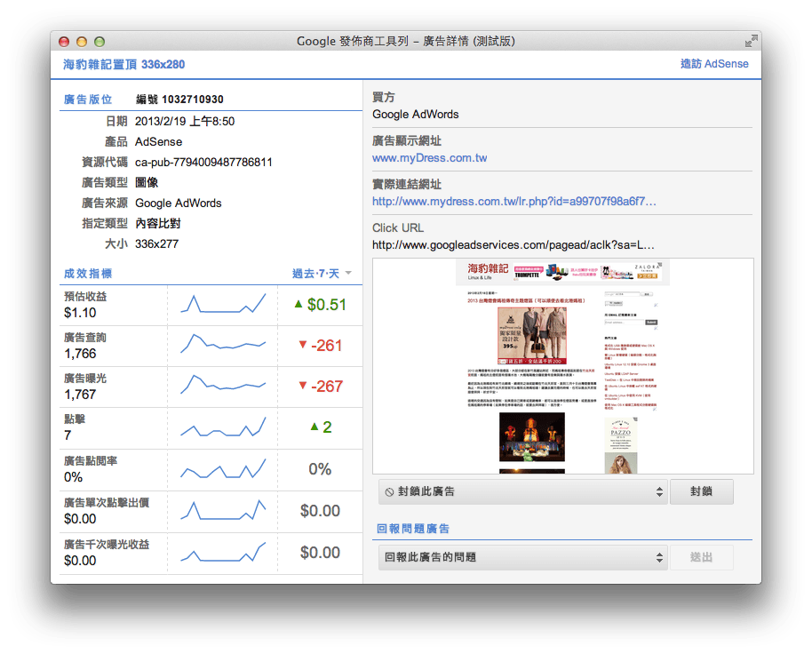Image resolution: width=812 pixels, height=654 pixels.
Task: Click the 廣告千次曝光收益 sparkline chart
Action: [223, 552]
